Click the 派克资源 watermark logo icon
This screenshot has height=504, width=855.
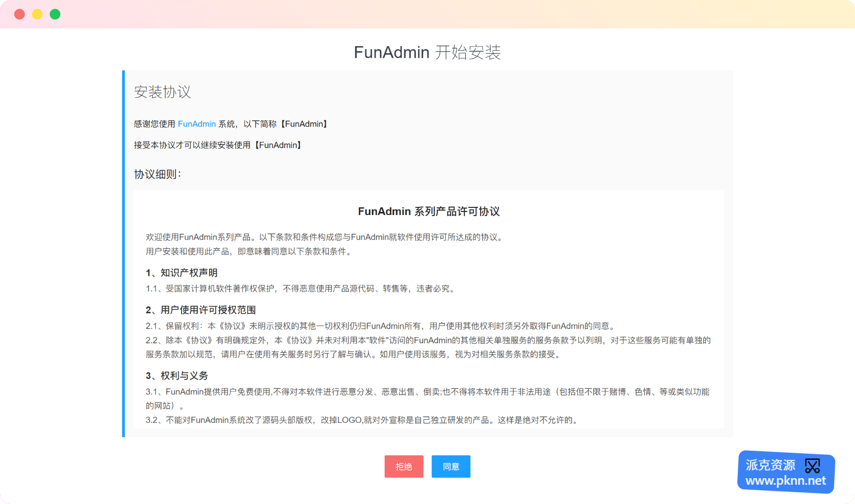812,465
